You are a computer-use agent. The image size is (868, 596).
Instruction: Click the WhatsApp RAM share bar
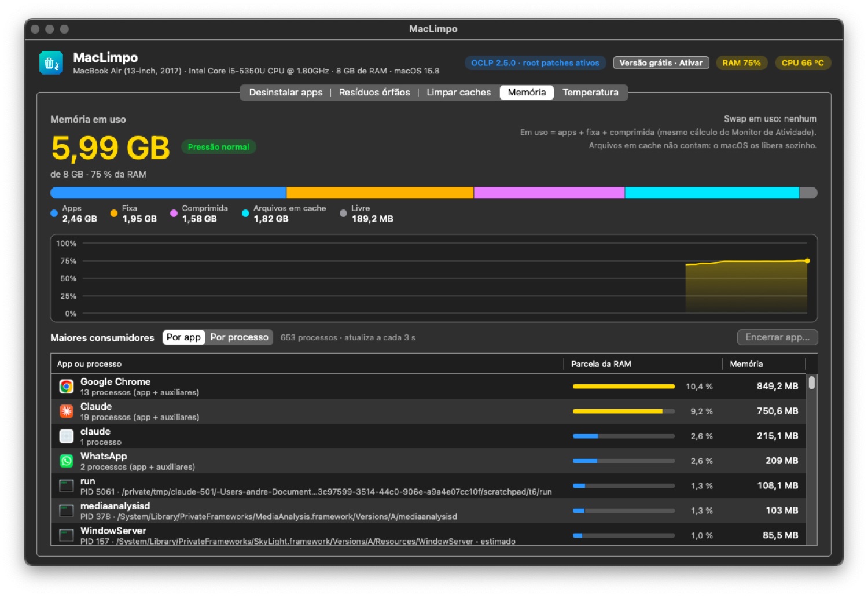[x=624, y=461]
